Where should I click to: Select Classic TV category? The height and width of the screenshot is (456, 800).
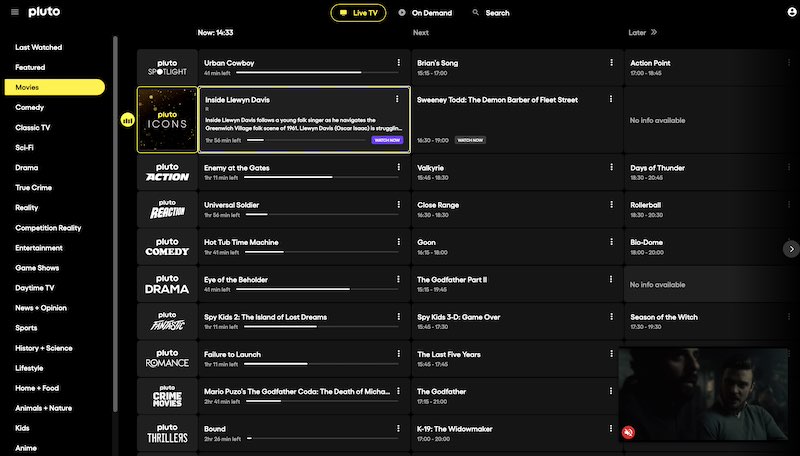point(33,128)
